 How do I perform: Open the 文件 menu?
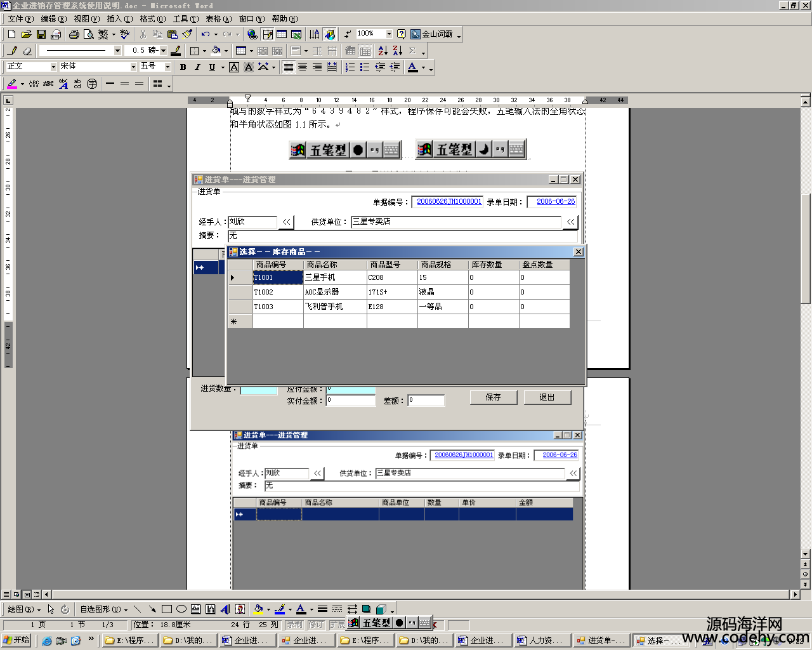pyautogui.click(x=21, y=19)
